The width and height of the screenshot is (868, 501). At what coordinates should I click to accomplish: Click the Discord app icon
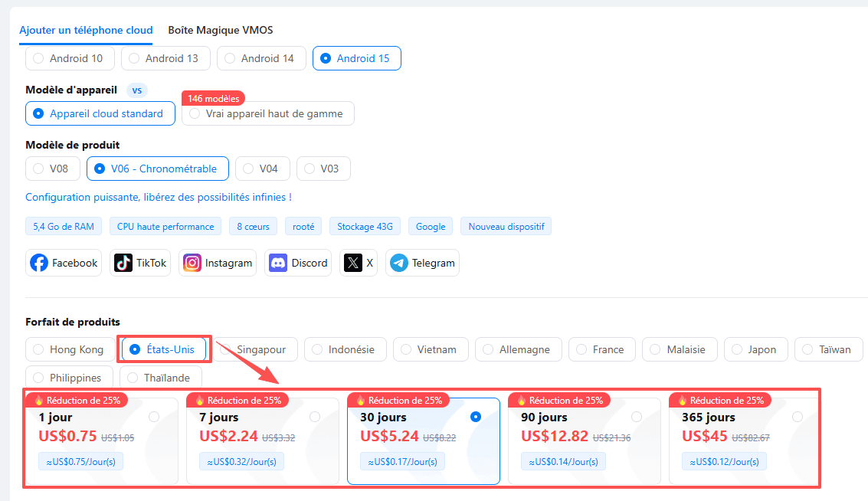[278, 263]
